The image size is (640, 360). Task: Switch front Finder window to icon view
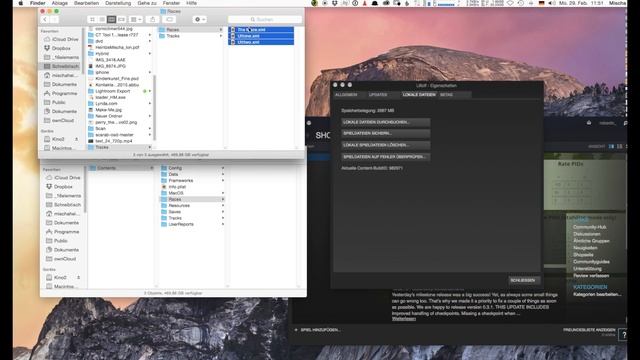[x=92, y=20]
